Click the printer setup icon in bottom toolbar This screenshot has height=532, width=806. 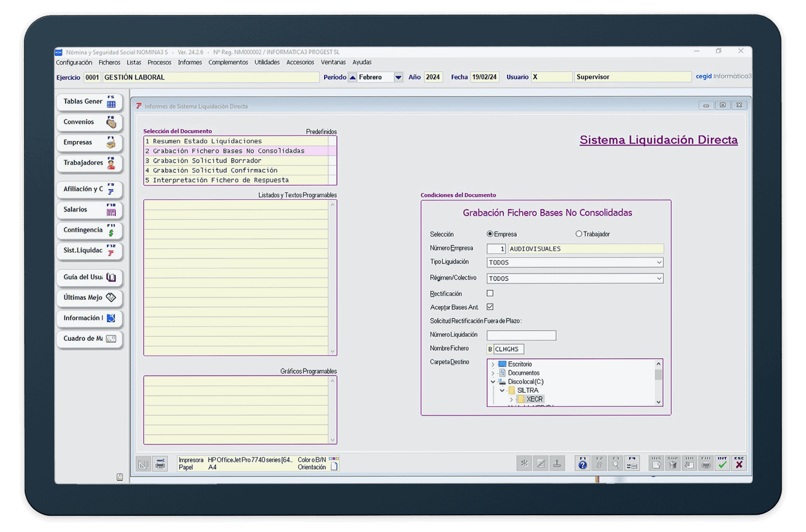(x=161, y=464)
